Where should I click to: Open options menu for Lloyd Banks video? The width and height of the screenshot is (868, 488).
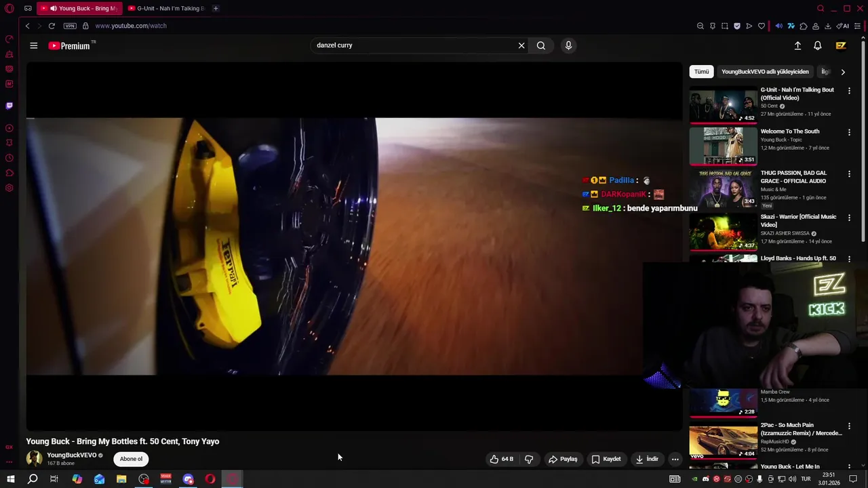(x=849, y=259)
